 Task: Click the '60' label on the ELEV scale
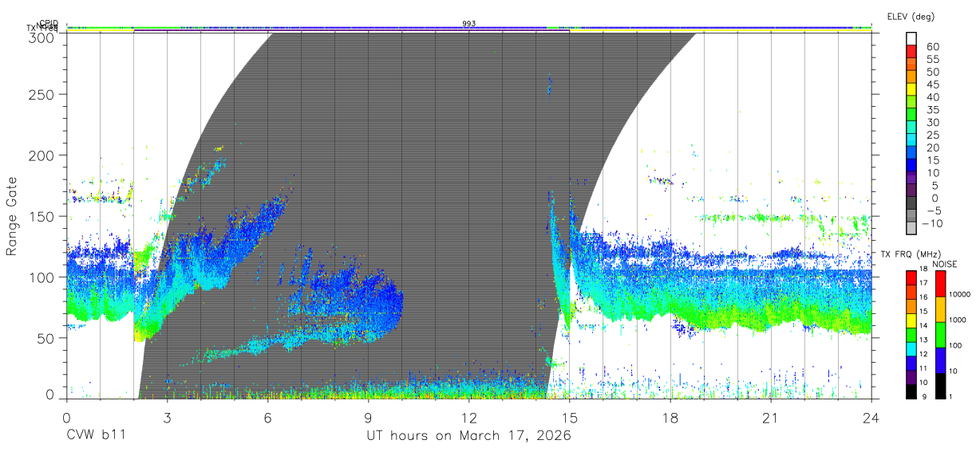click(x=932, y=46)
